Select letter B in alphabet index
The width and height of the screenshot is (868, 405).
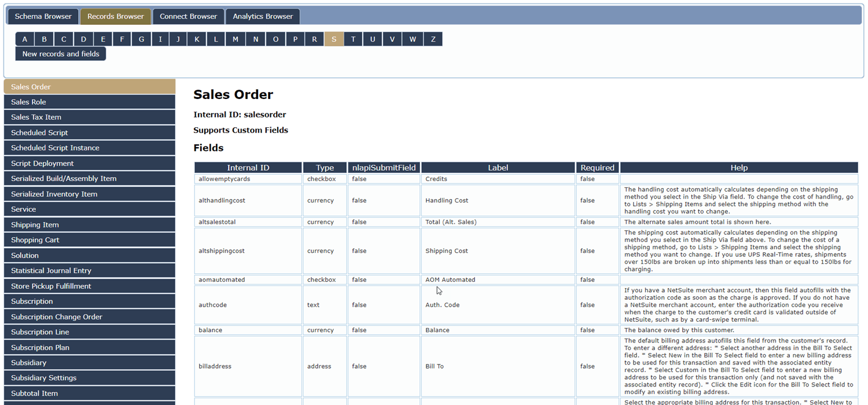click(x=44, y=39)
